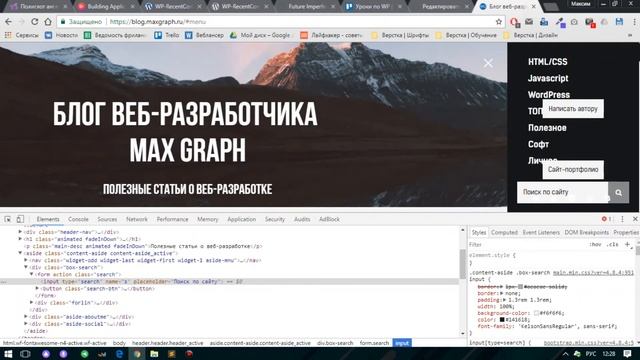Click the red error counter in DevTools
Screen dimensions: 640x360
tap(607, 219)
